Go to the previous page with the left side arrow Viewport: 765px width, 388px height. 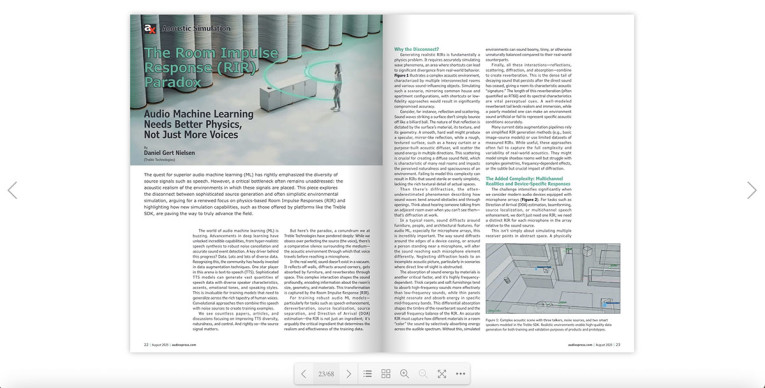coord(13,190)
